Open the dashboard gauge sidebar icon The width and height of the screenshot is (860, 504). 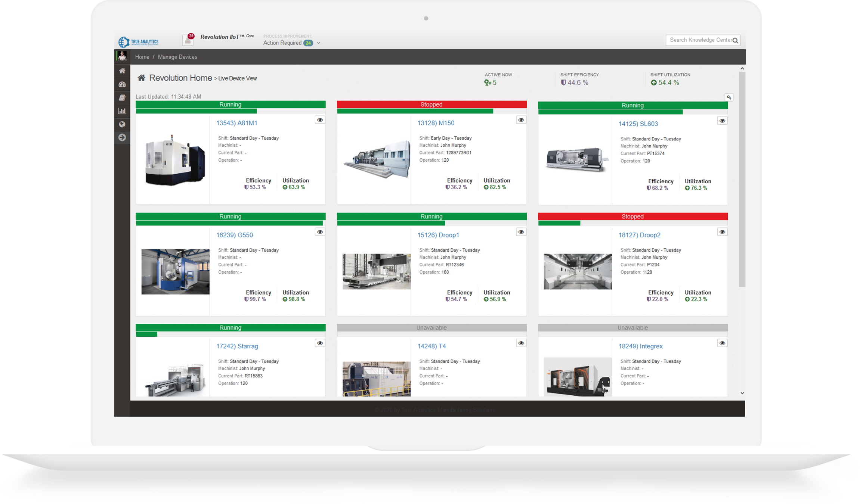pyautogui.click(x=122, y=84)
